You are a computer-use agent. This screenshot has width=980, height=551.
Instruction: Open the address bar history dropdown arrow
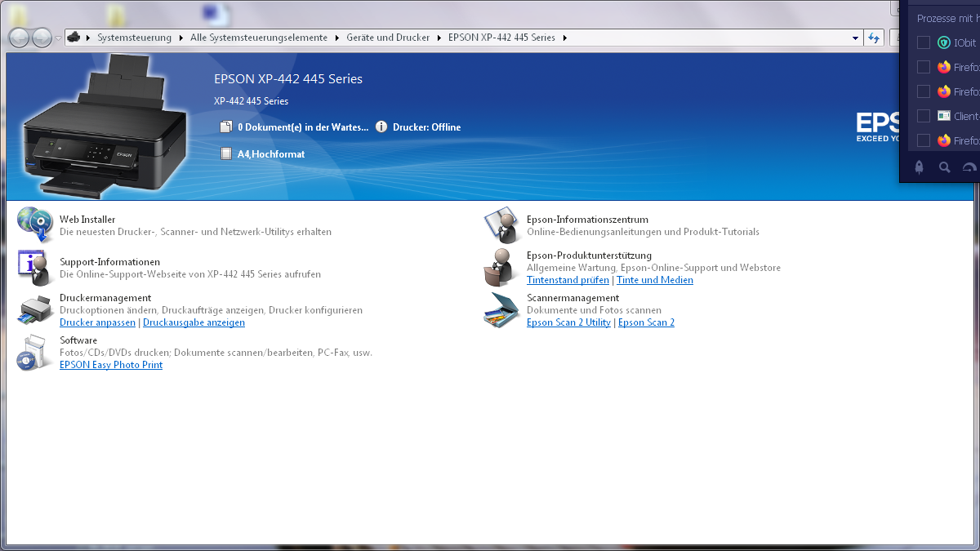[855, 38]
